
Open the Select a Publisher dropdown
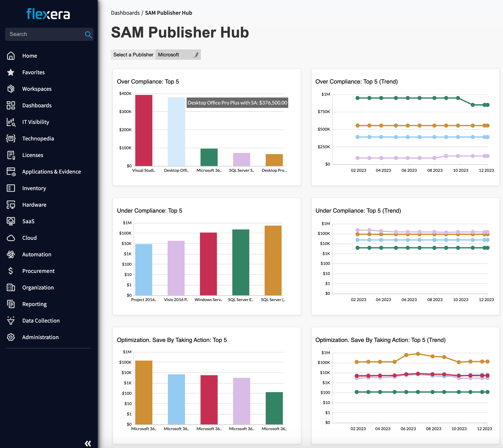pos(178,55)
